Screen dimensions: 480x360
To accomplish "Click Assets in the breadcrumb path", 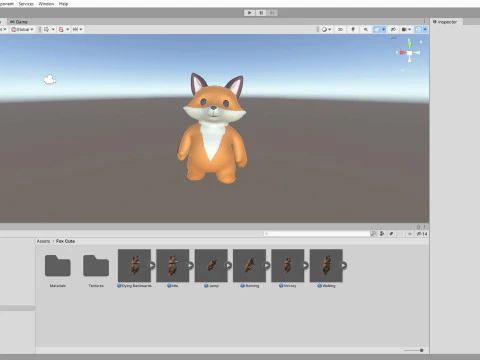I will point(43,241).
